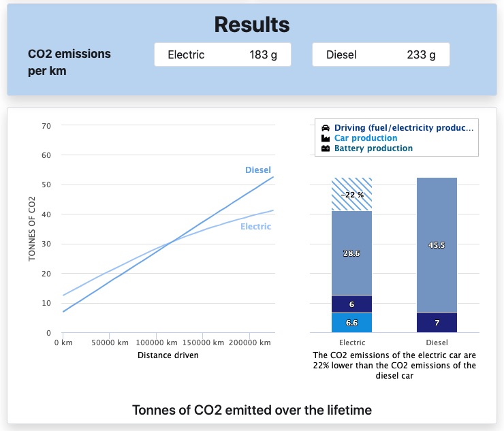The width and height of the screenshot is (504, 431).
Task: Click the car icon beside Driving legend
Action: [326, 128]
